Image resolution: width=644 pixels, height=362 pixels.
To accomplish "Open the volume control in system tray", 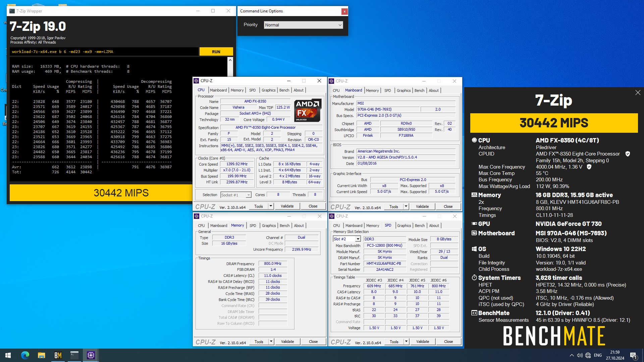I will [580, 355].
